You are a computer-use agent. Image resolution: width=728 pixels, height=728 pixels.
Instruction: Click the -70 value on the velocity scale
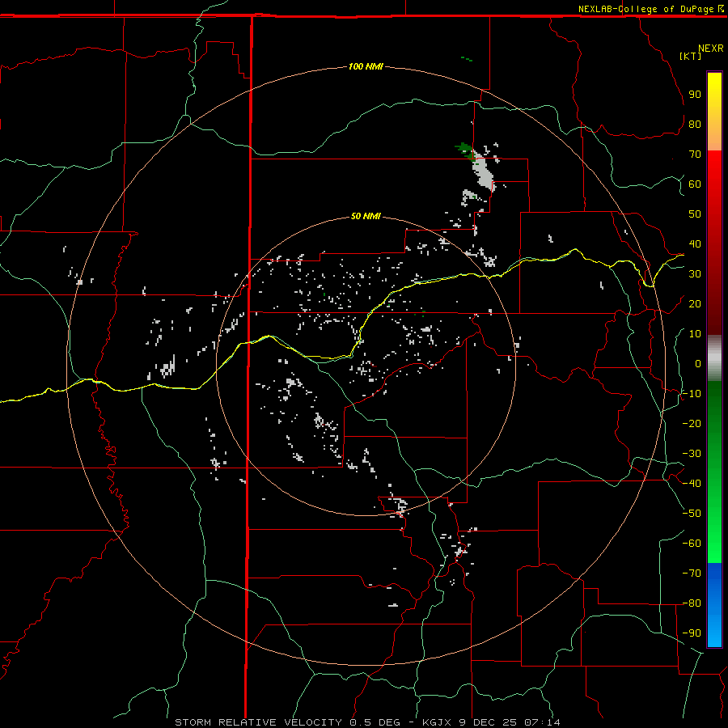692,574
